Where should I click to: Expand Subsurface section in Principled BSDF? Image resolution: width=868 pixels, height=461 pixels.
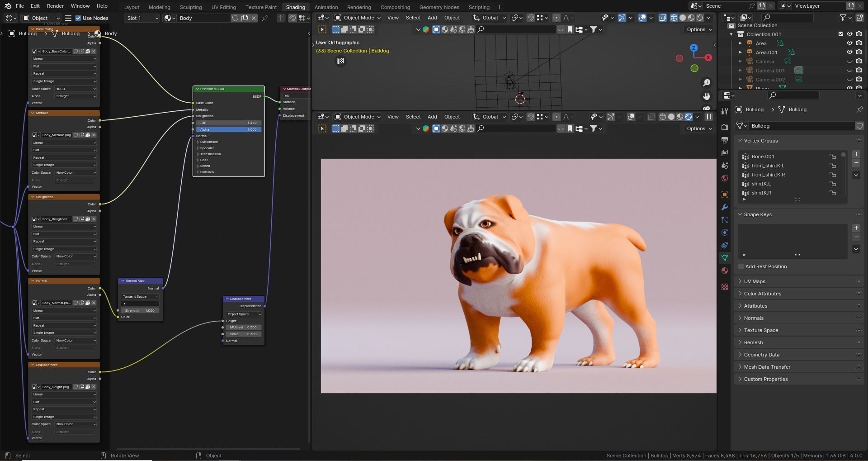tap(208, 142)
